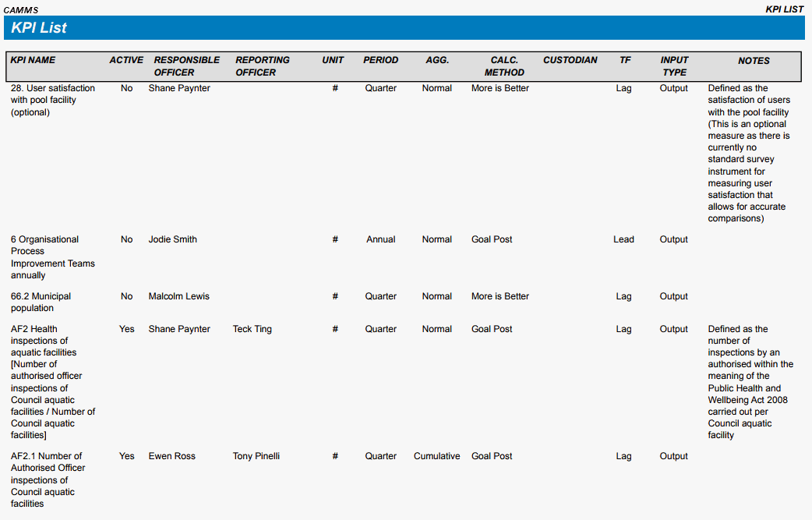Click responsible officer Jodie Smith

pyautogui.click(x=172, y=239)
